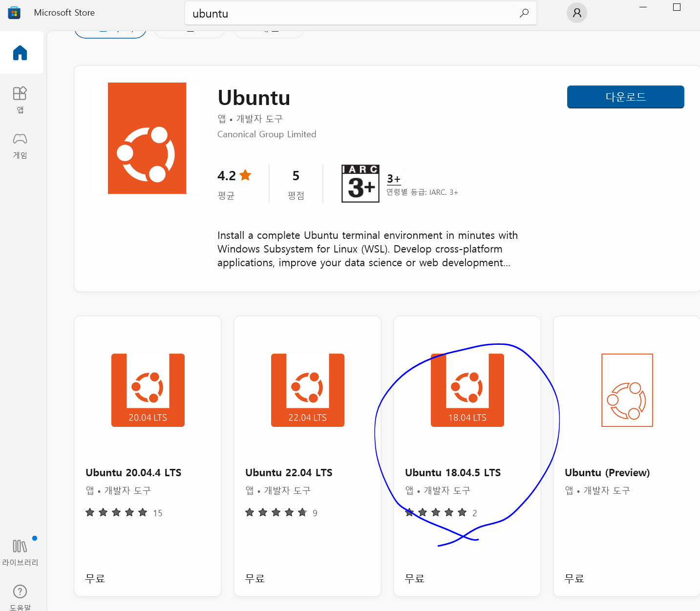The image size is (700, 611).
Task: Open the 22.04 LTS app icon
Action: (x=308, y=390)
